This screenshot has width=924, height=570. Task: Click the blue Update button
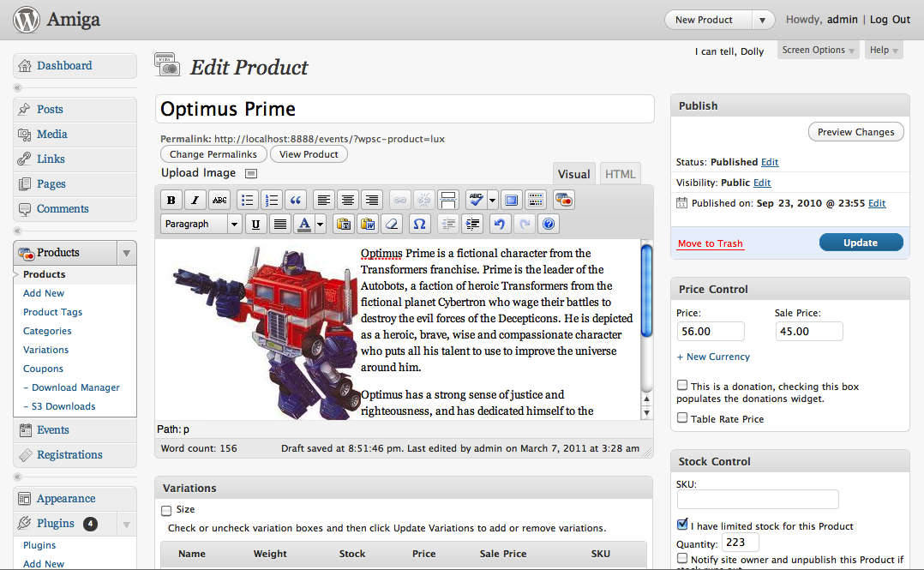coord(861,243)
